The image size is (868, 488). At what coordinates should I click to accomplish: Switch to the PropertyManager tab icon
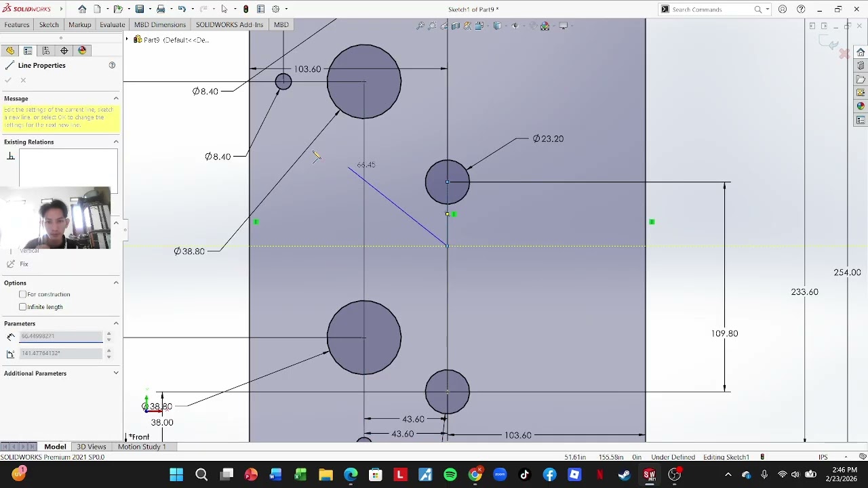28,51
